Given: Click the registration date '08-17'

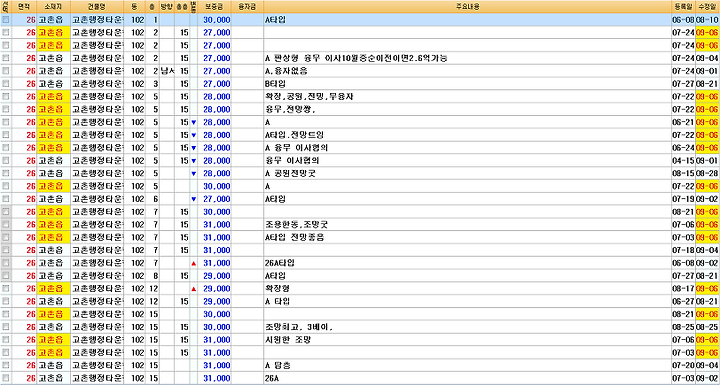Looking at the screenshot, I should click(x=683, y=289).
